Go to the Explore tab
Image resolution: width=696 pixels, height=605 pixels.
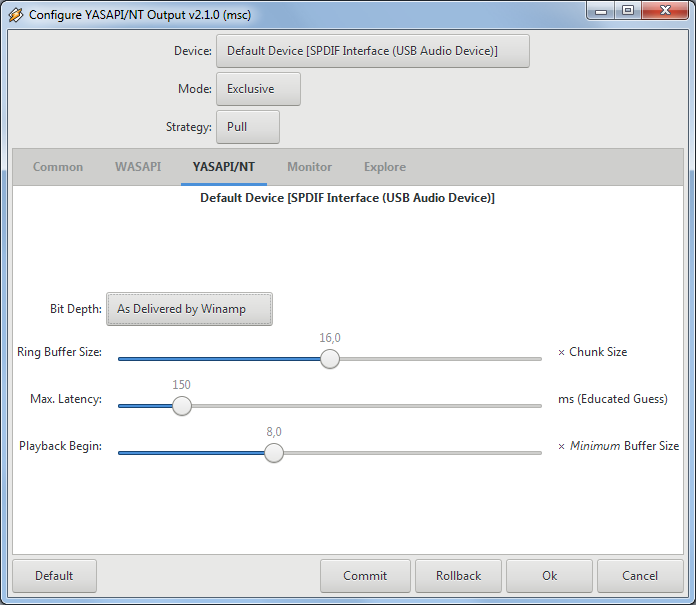tap(385, 167)
